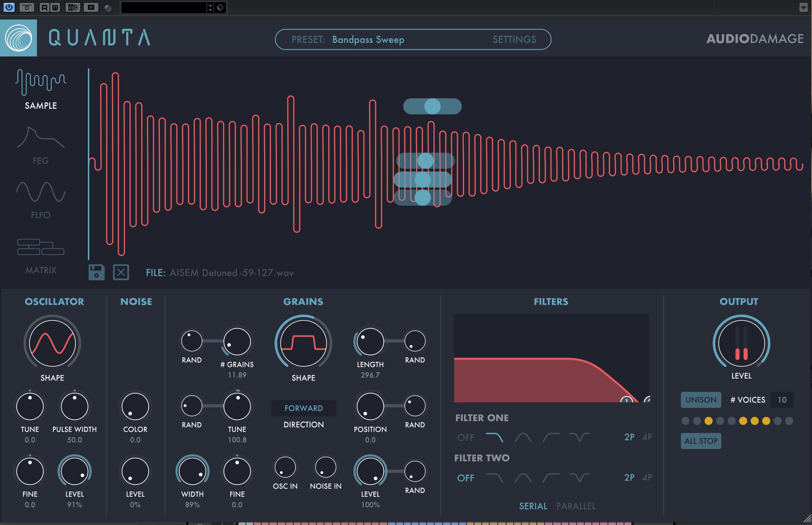Click the file name AISEM Detuned -59-127.wav
This screenshot has height=525, width=812.
232,273
